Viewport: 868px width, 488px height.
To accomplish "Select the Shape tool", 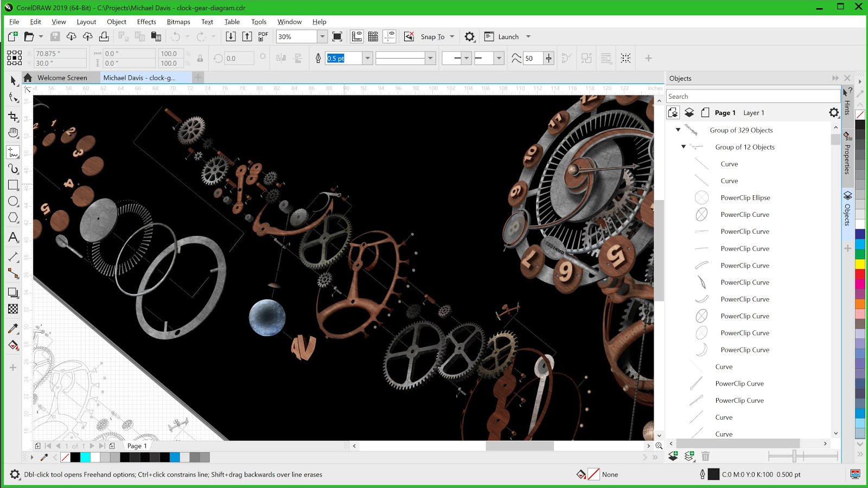I will pyautogui.click(x=13, y=98).
